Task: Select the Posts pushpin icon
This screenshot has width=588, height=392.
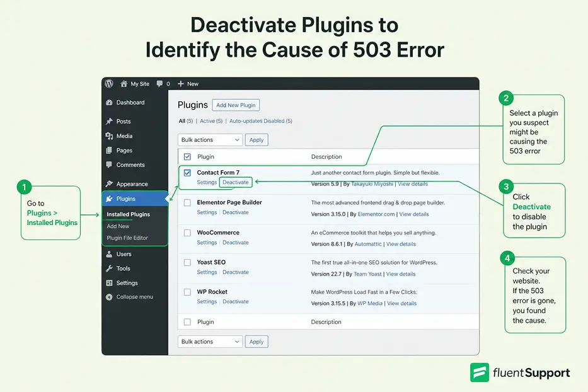Action: [110, 121]
